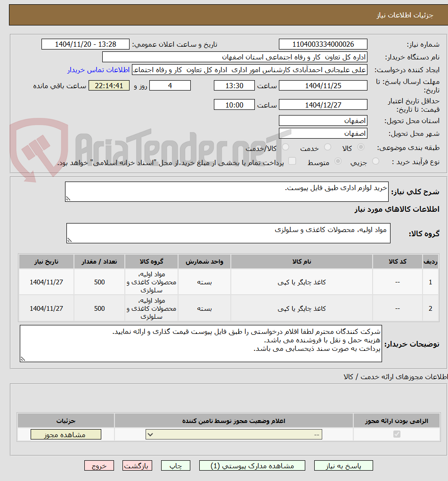Click the خروج exit button
This screenshot has width=448, height=481.
[x=99, y=465]
